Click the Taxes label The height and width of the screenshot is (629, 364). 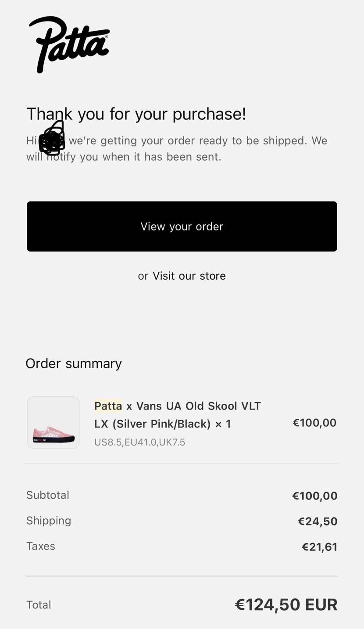(41, 546)
